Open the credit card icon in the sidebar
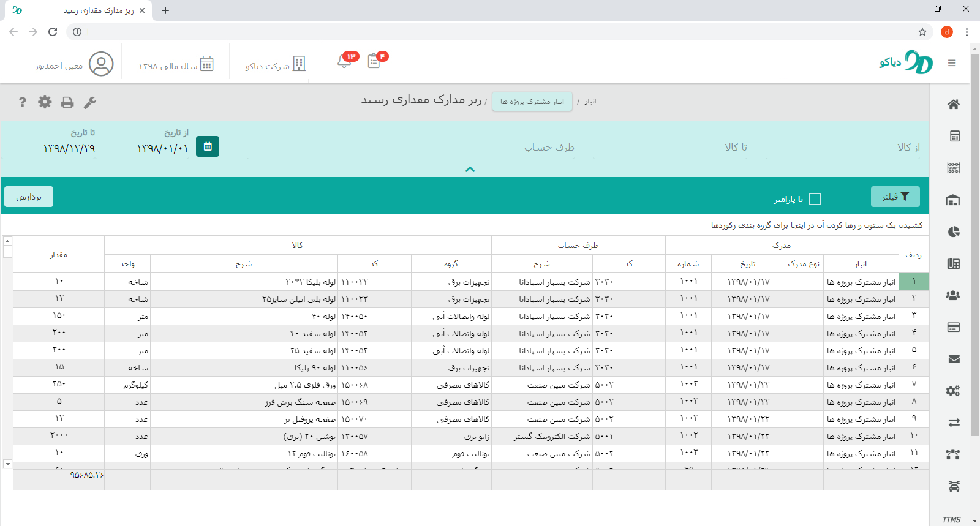 954,327
